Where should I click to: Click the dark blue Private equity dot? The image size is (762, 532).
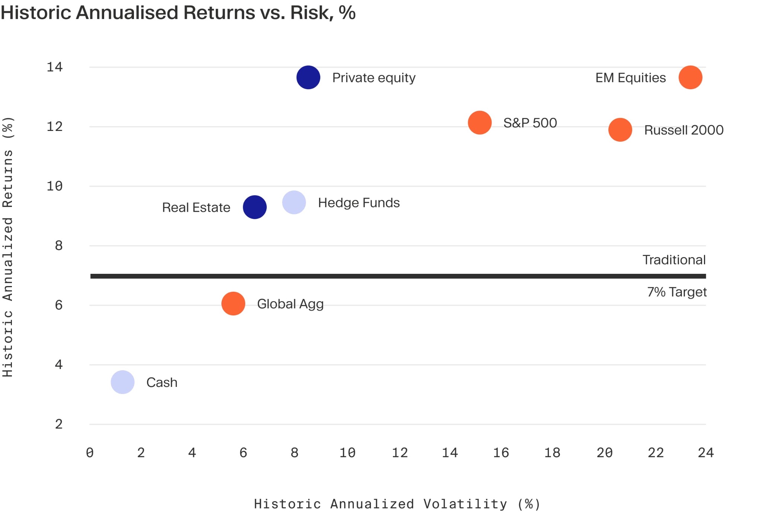308,77
